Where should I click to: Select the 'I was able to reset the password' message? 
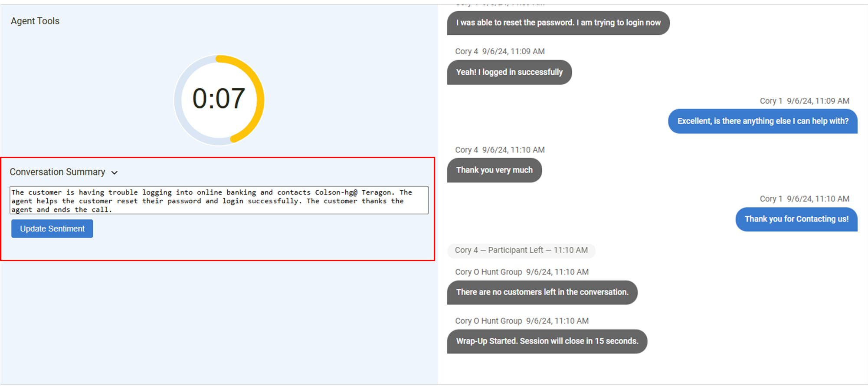click(558, 23)
